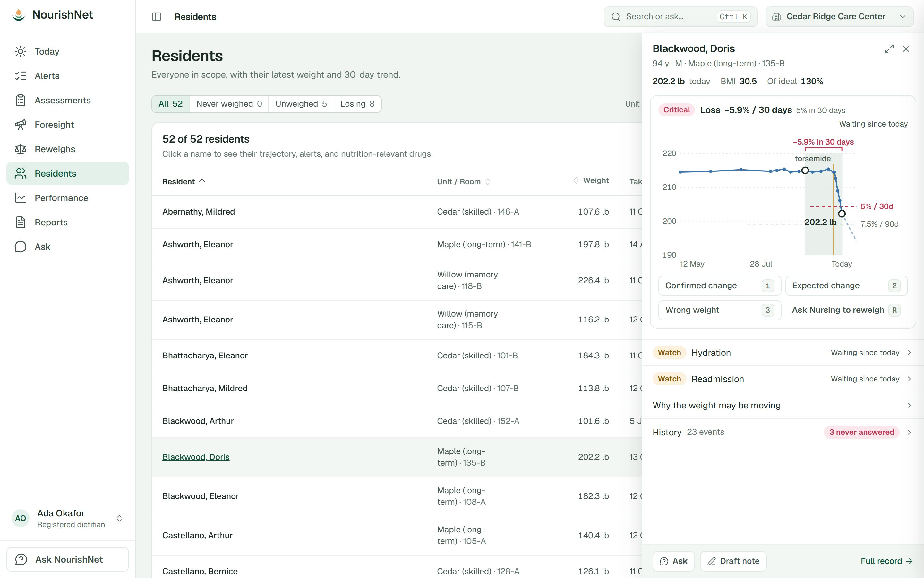The height and width of the screenshot is (578, 924).
Task: Click the NourishNet logo icon
Action: [18, 14]
